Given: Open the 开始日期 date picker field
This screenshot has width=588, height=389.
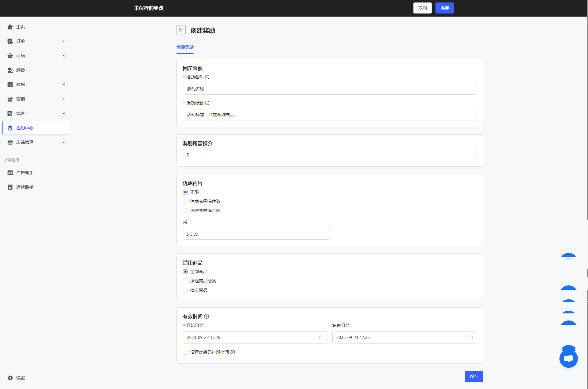Looking at the screenshot, I should click(255, 337).
